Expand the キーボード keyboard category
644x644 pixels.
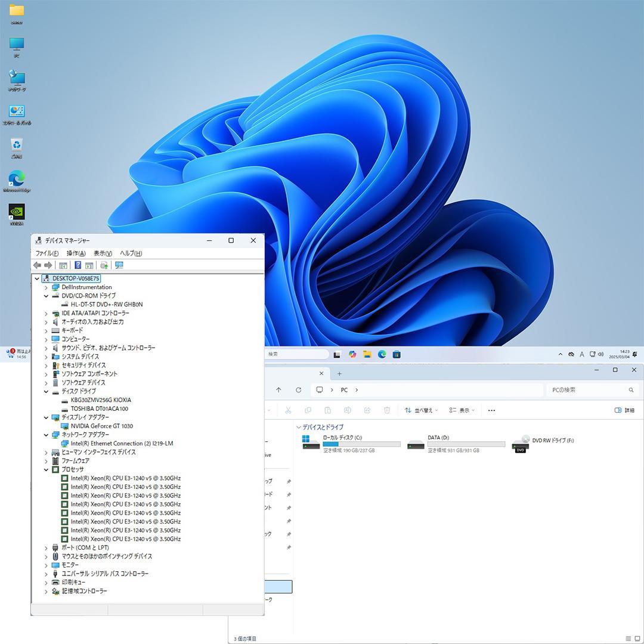coord(46,330)
